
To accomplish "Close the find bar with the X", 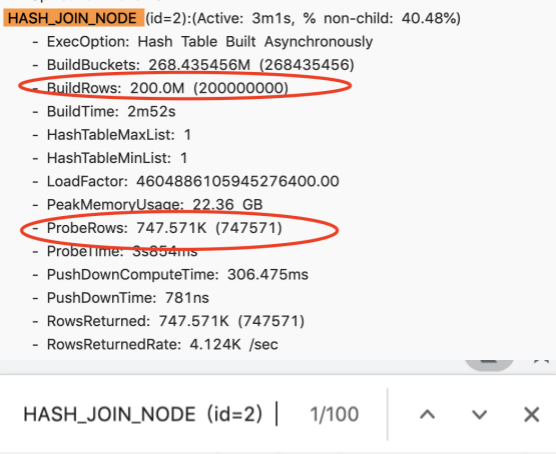I will click(532, 414).
